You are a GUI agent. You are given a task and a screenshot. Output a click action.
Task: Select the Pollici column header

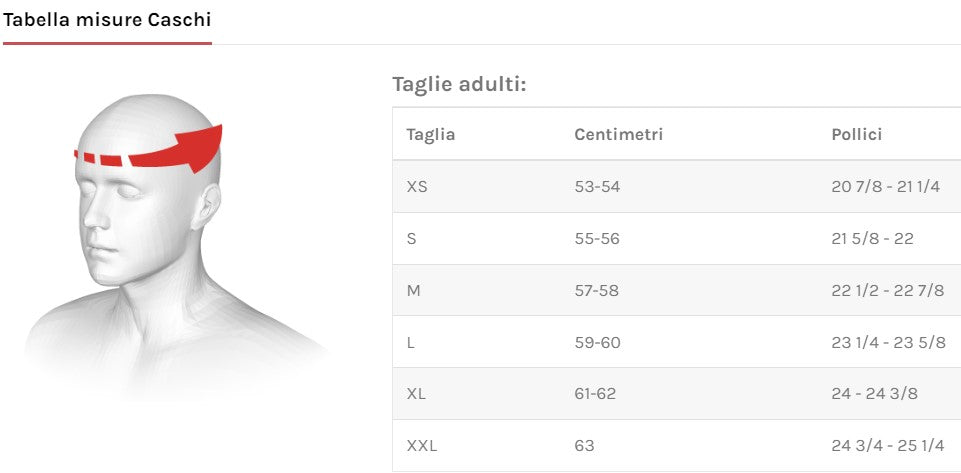(856, 134)
